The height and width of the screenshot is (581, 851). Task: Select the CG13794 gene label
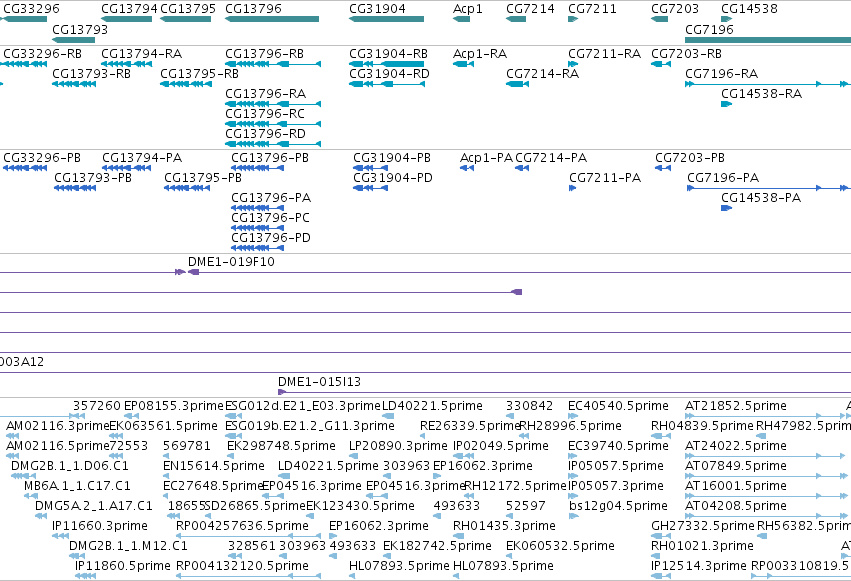[x=129, y=9]
